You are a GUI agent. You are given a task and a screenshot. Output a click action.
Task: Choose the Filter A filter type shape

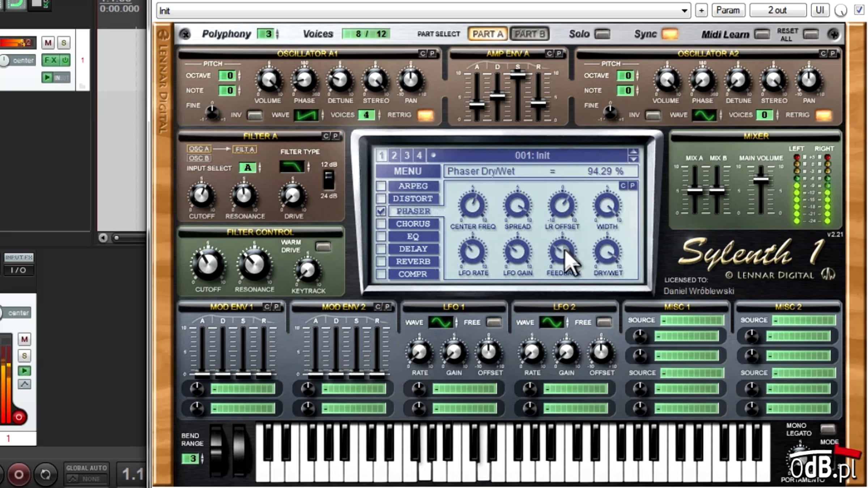pyautogui.click(x=292, y=167)
